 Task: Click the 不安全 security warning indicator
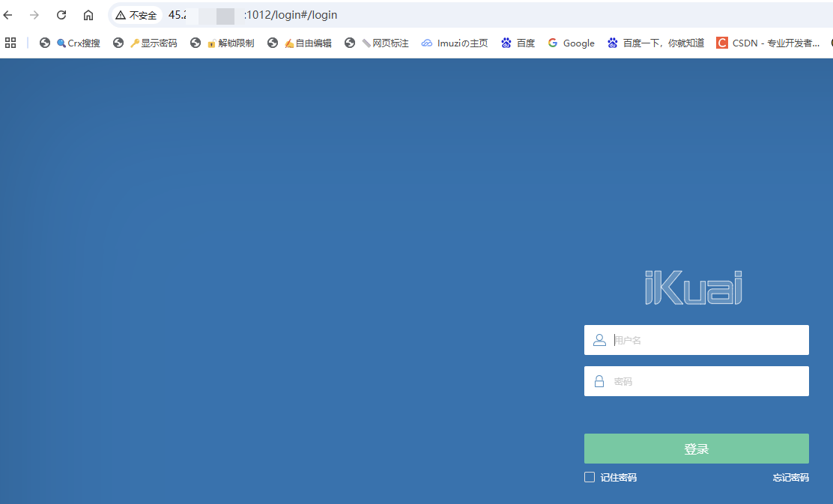pyautogui.click(x=136, y=15)
